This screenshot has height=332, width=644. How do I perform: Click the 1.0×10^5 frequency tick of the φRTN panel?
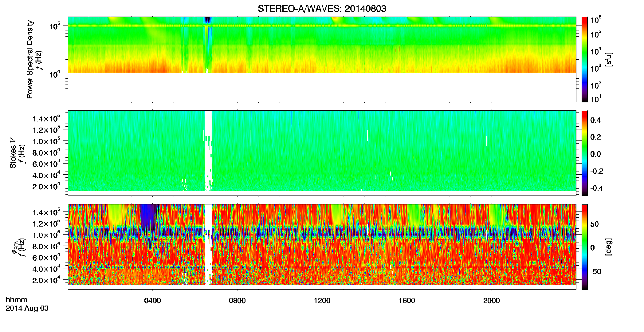click(46, 235)
